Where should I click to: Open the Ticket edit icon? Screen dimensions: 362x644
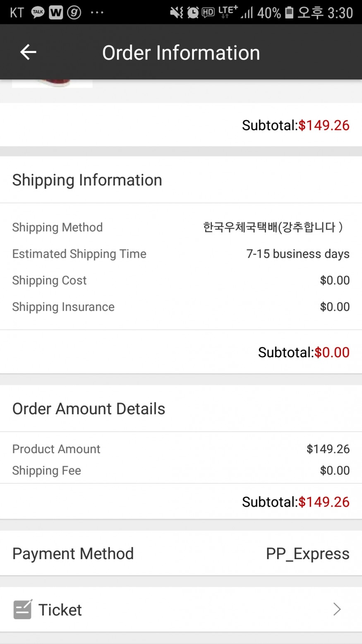[23, 609]
